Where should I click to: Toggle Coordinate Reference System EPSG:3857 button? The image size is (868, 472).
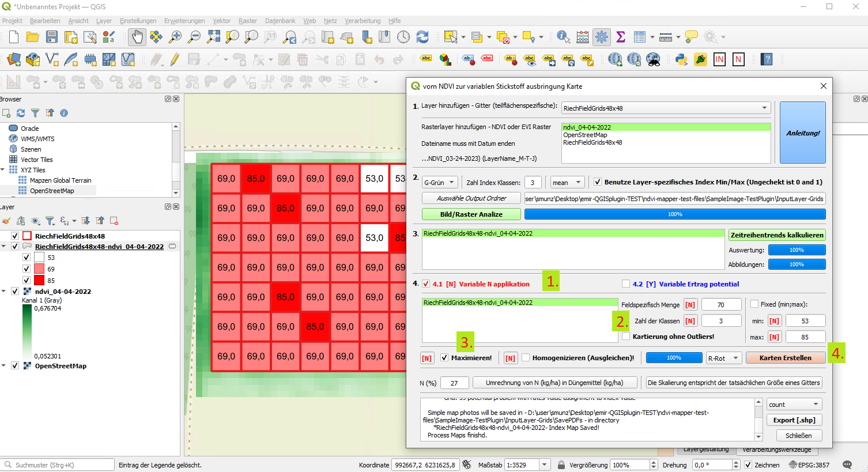pyautogui.click(x=809, y=465)
